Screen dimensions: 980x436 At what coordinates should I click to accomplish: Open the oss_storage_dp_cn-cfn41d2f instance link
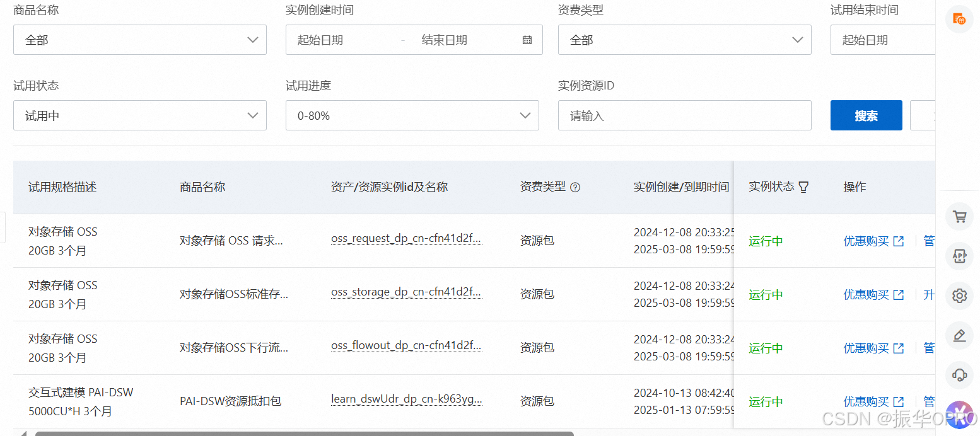click(x=407, y=292)
